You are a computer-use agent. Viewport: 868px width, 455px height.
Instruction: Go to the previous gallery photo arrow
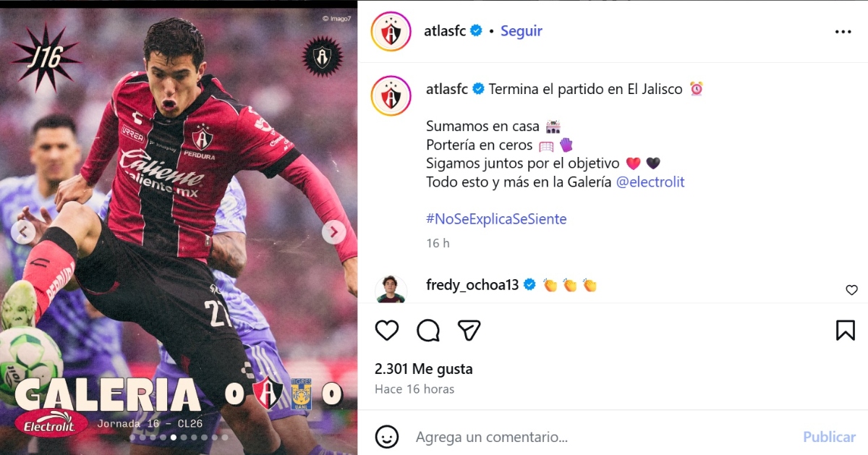click(x=23, y=232)
